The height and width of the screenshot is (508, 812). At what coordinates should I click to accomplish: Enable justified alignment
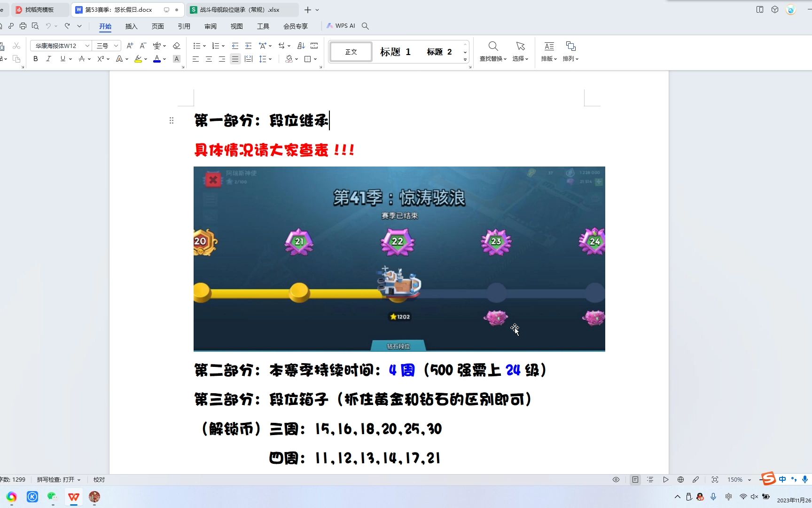[x=235, y=59]
